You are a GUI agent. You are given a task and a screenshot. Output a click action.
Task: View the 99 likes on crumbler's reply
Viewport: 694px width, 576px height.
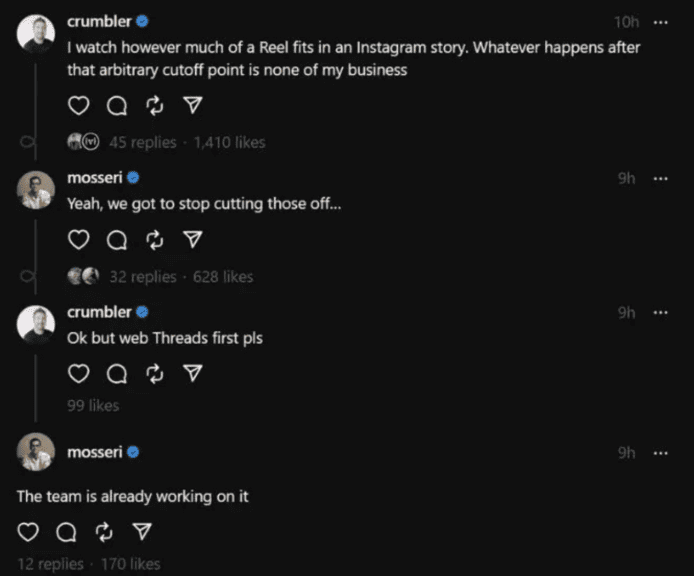click(x=92, y=406)
